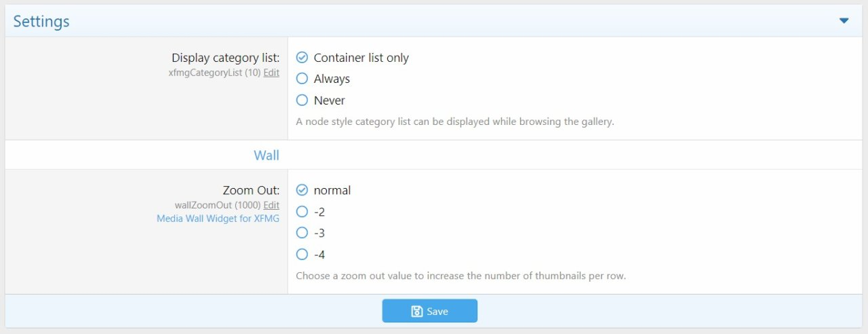The width and height of the screenshot is (868, 334).
Task: Save the settings with the Save button
Action: 430,311
